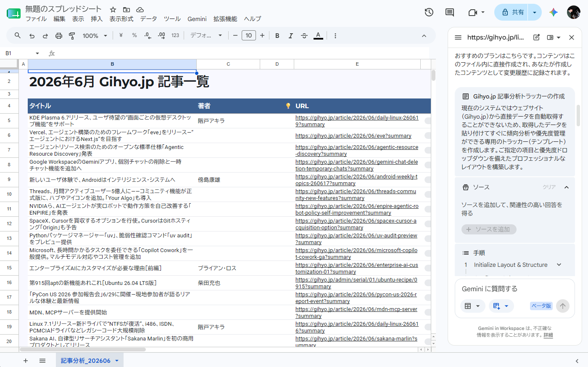Start a Meet call via camera icon
This screenshot has width=588, height=367.
click(472, 13)
